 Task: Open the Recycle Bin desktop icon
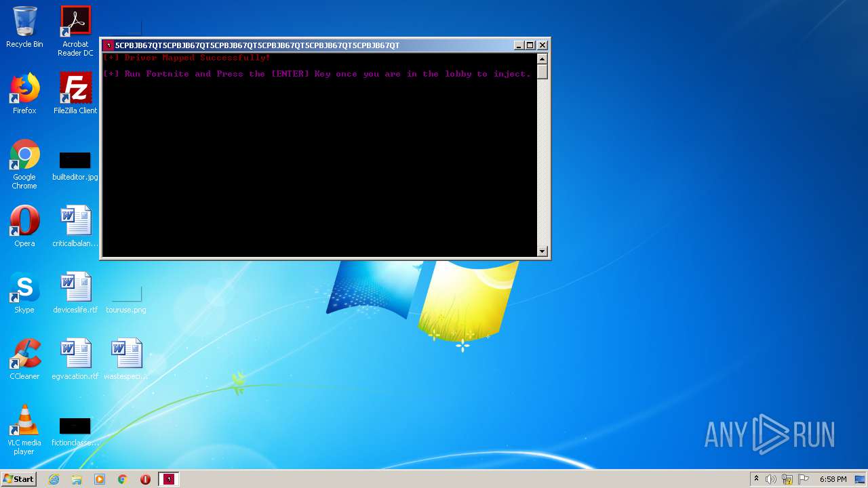[24, 27]
